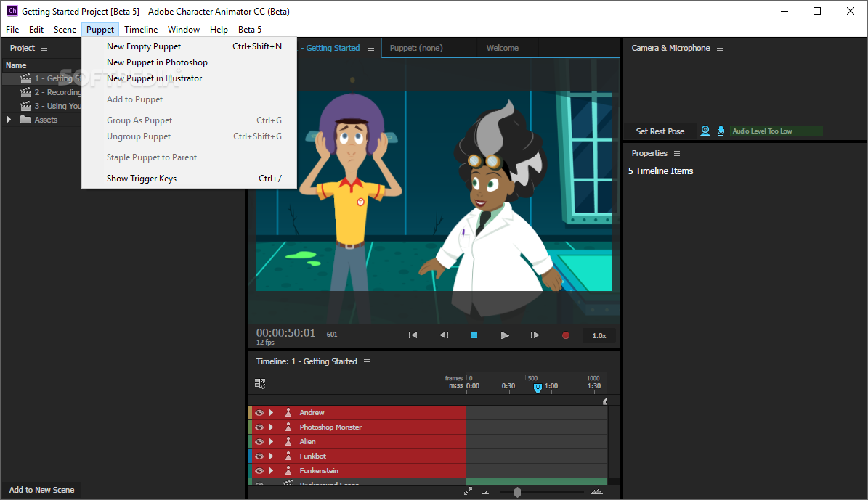Open the Window menu
The width and height of the screenshot is (868, 500).
(x=183, y=29)
